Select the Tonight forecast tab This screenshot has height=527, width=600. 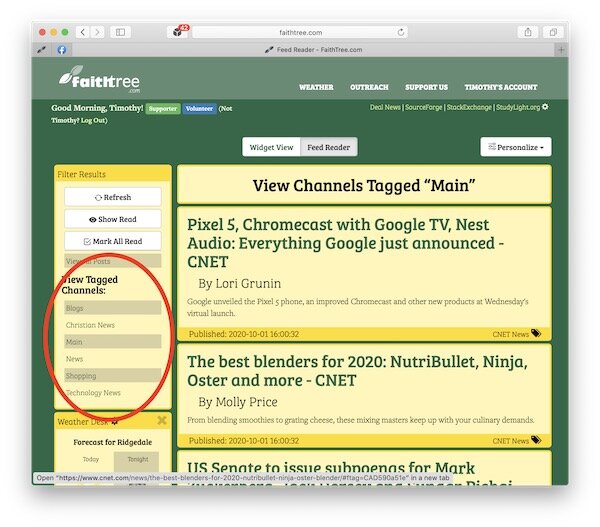point(138,460)
